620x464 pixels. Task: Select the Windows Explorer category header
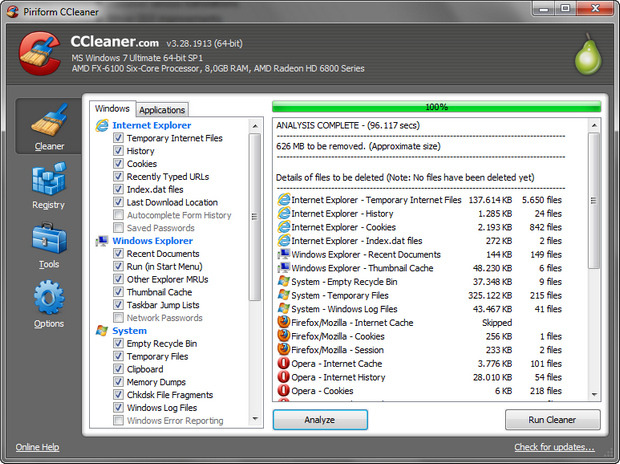tap(153, 241)
